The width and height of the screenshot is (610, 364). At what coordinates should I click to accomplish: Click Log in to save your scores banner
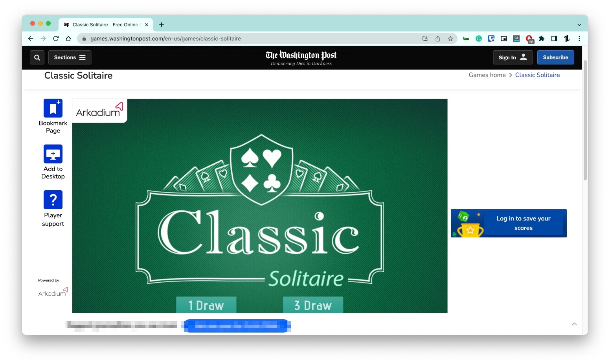point(509,223)
